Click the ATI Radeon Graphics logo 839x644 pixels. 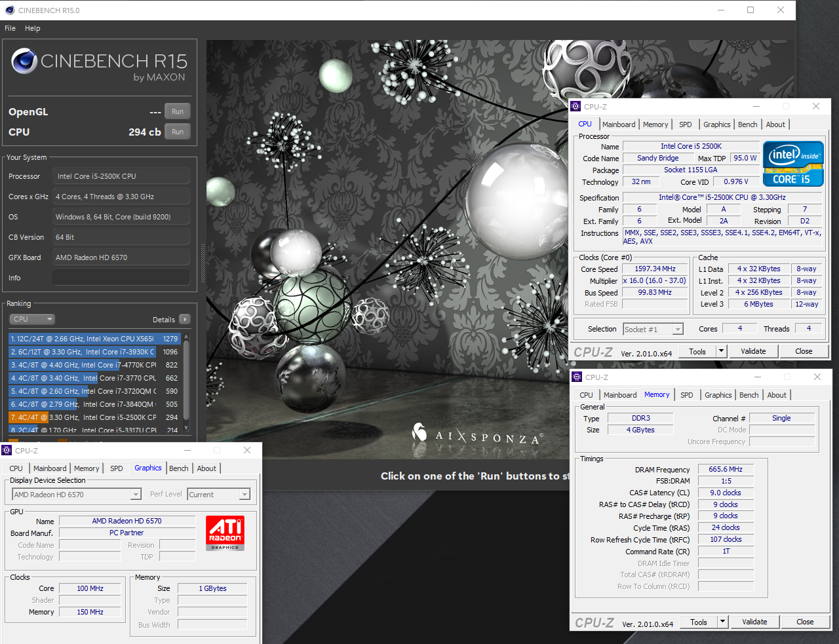tap(225, 533)
